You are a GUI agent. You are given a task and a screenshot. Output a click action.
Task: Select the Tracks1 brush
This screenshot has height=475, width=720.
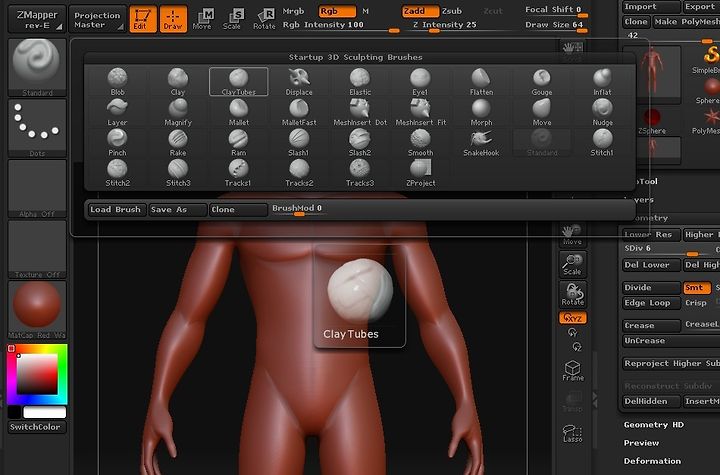point(238,173)
